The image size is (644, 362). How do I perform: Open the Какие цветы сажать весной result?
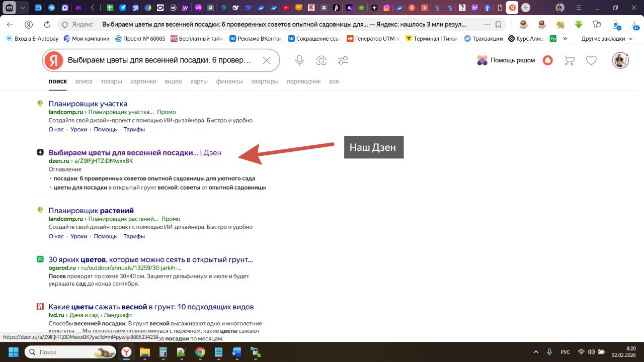pos(151,307)
